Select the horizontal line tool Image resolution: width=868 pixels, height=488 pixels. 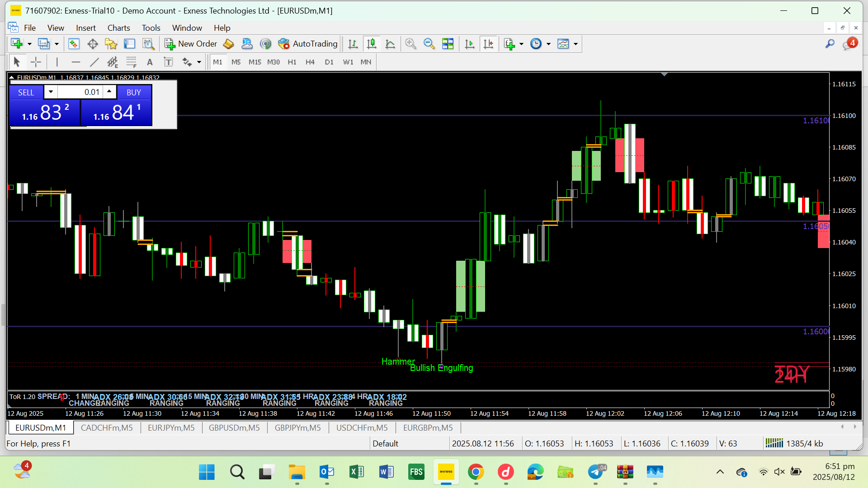[x=76, y=62]
